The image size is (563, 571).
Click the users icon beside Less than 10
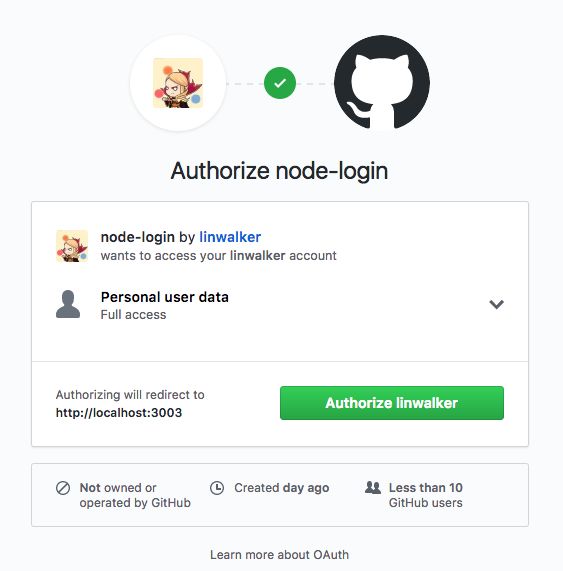tap(373, 487)
